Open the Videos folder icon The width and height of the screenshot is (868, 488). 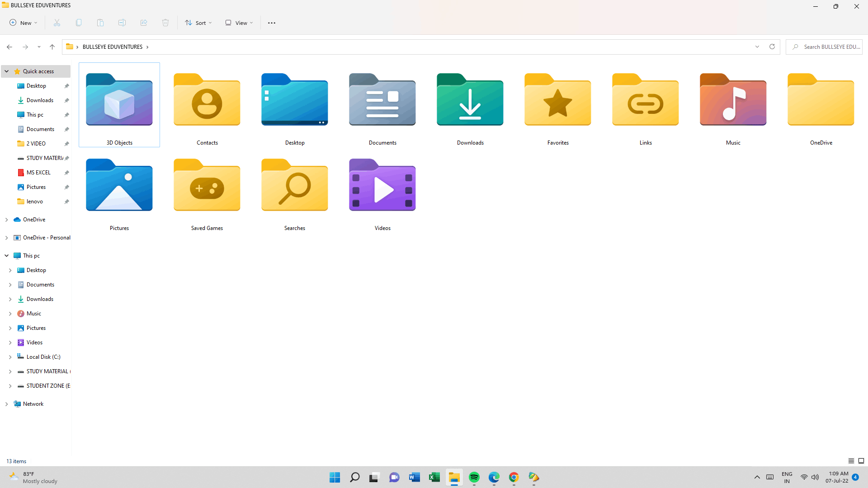point(382,185)
